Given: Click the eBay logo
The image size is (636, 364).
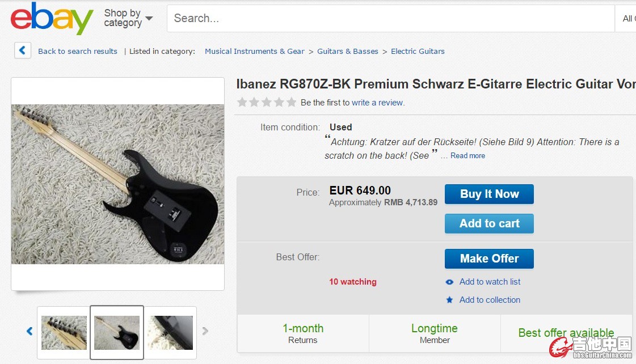Looking at the screenshot, I should [52, 19].
